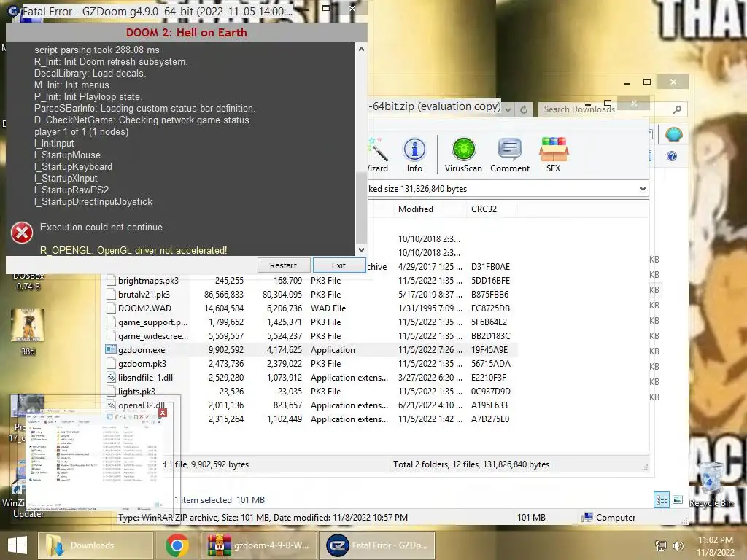
Task: Open the Comment tool in WinRAR
Action: click(x=510, y=155)
